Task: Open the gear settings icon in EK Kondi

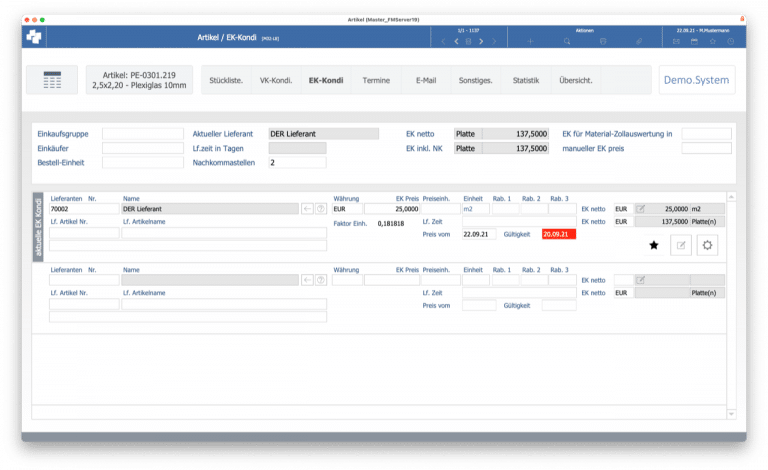Action: [x=708, y=244]
